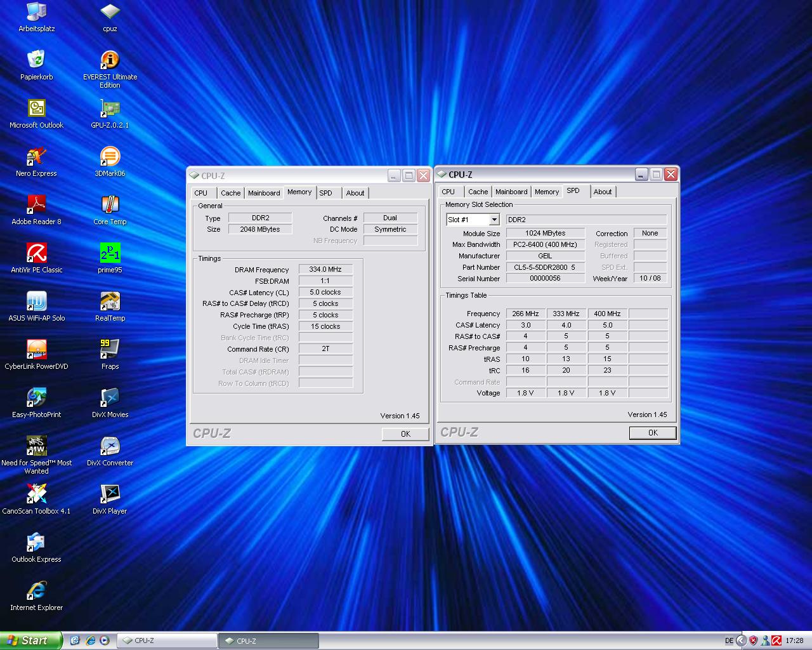
Task: Click GEIL manufacturer field
Action: (545, 256)
